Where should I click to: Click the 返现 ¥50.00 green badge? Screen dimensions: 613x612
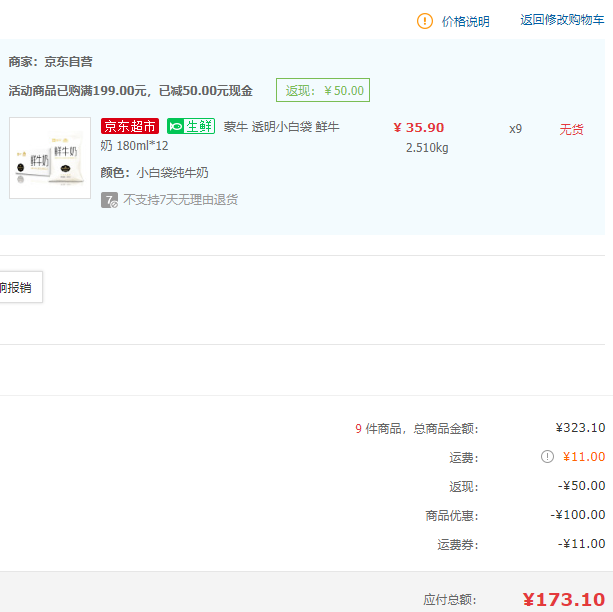(x=323, y=90)
